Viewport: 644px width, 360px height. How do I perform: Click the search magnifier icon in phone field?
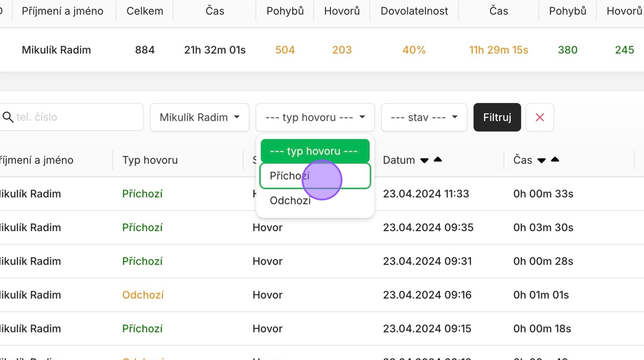click(8, 117)
